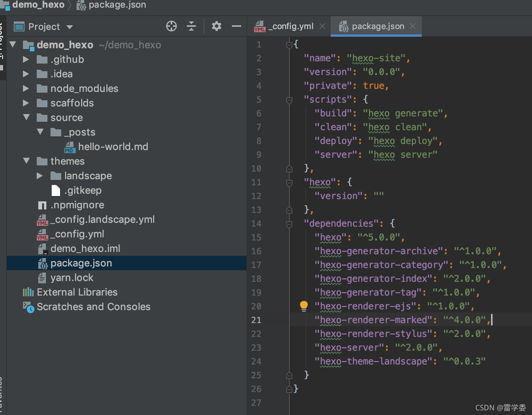
Task: Collapse the source folder
Action: tap(26, 117)
